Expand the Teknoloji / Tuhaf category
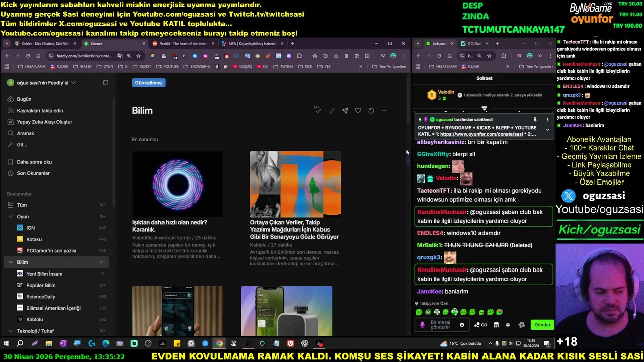This screenshot has width=644, height=362. tap(11, 331)
